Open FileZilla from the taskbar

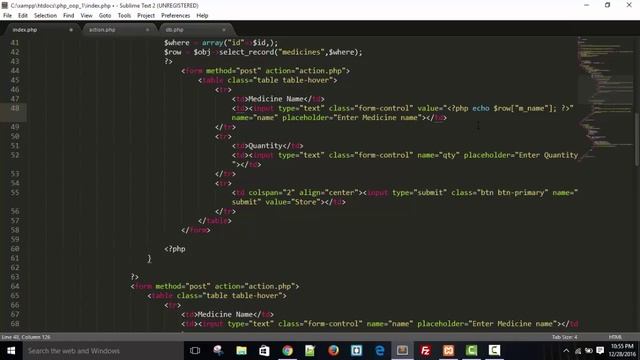[425, 351]
